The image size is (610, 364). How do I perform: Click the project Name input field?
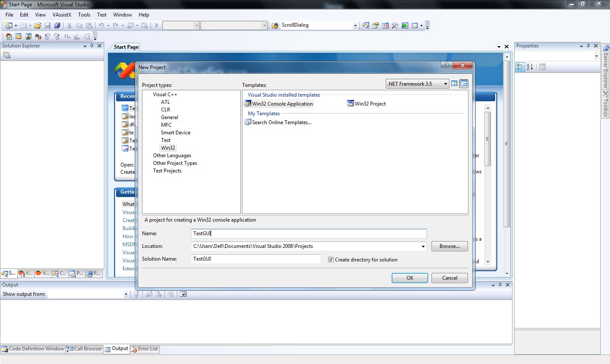click(309, 233)
